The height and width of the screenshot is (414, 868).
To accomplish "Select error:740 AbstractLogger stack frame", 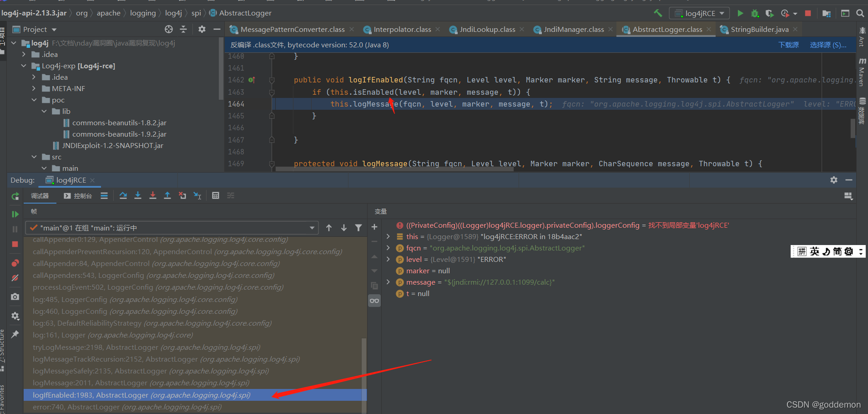I will [x=195, y=407].
